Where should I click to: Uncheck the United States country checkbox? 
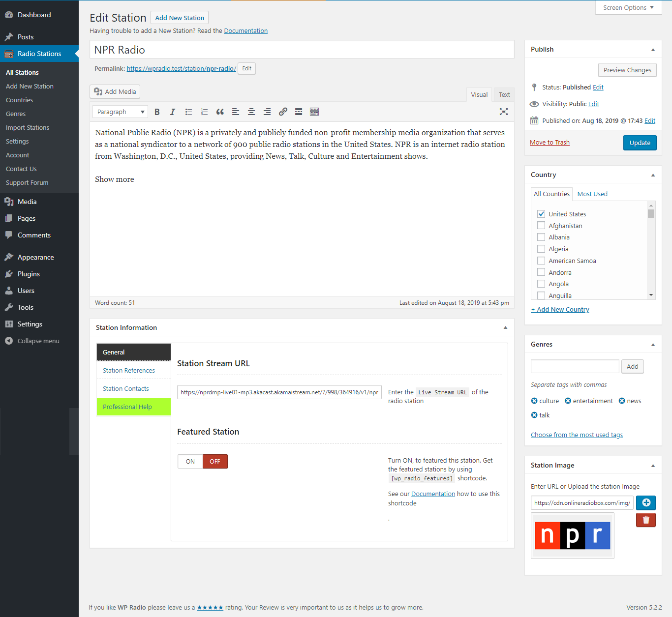pyautogui.click(x=541, y=214)
